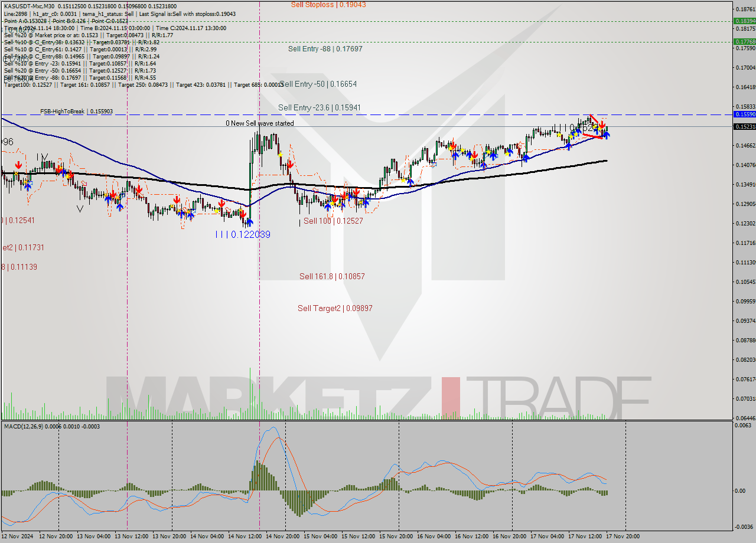Image resolution: width=756 pixels, height=543 pixels.
Task: Click the '14 Nov 20:00' time axis label
Action: [284, 537]
